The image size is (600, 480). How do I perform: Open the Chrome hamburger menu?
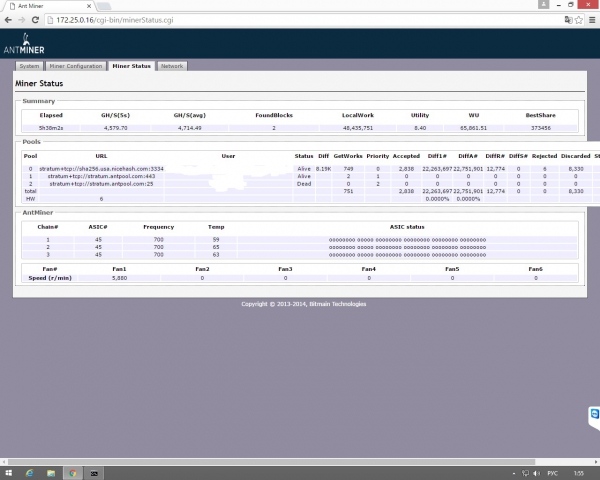(592, 20)
